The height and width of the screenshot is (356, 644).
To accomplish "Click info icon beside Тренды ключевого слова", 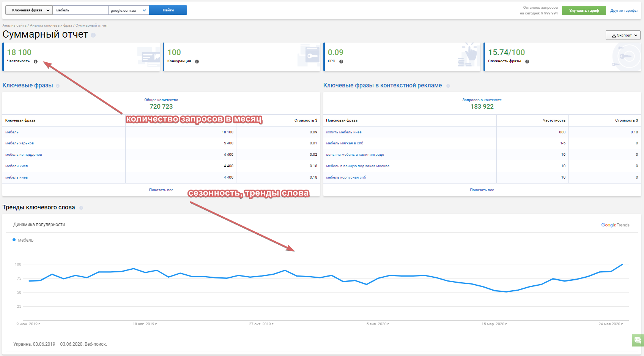I will 81,208.
